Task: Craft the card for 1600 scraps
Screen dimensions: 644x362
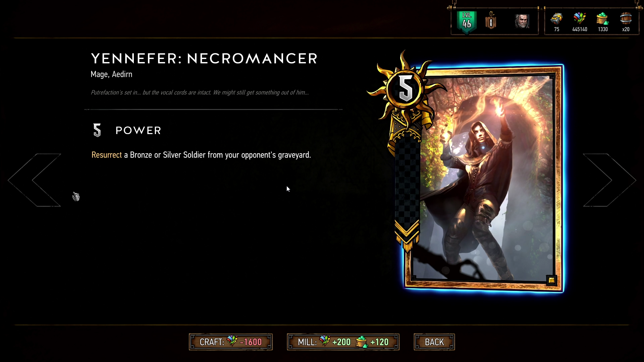Action: [231, 342]
